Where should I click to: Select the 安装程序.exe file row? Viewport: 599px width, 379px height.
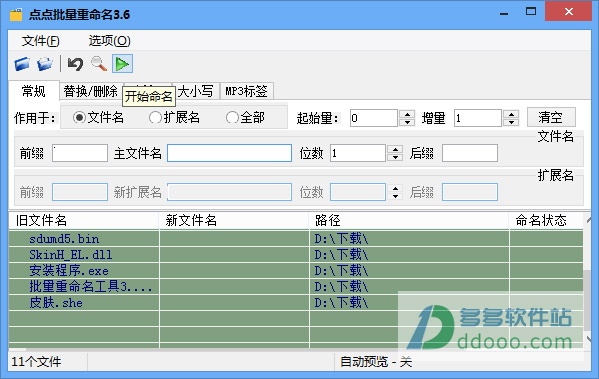point(296,271)
